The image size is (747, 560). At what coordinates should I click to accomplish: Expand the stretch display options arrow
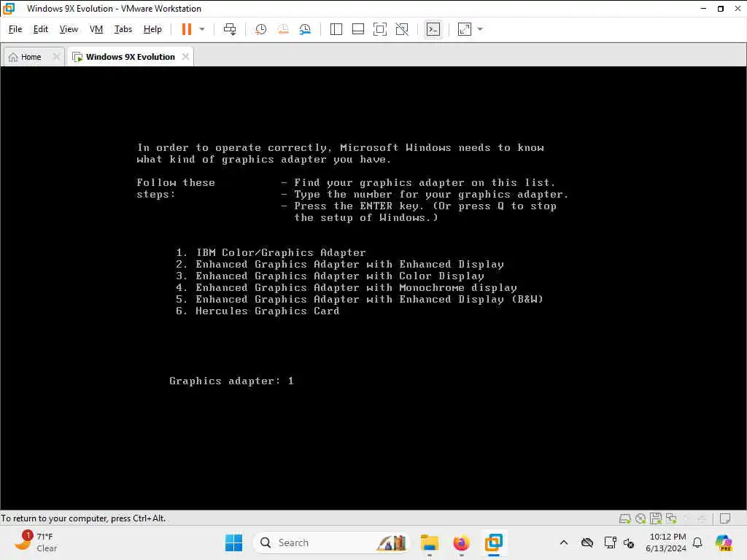click(480, 29)
